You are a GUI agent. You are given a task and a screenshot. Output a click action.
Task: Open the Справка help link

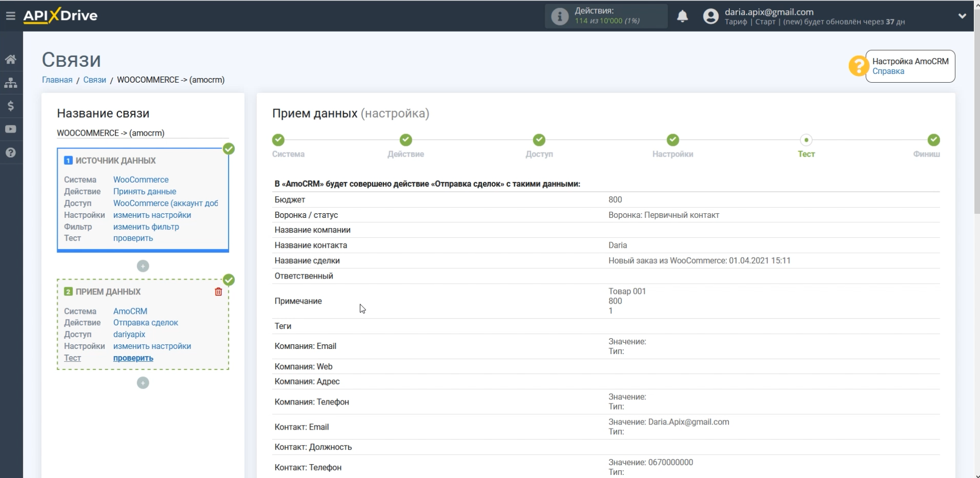[888, 71]
